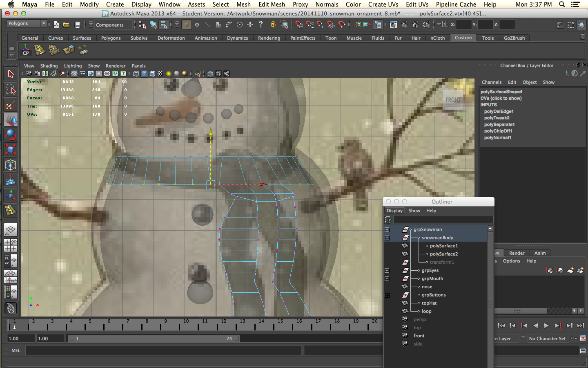588x368 pixels.
Task: Collapse the grpSnowman group in Outliner
Action: (387, 229)
